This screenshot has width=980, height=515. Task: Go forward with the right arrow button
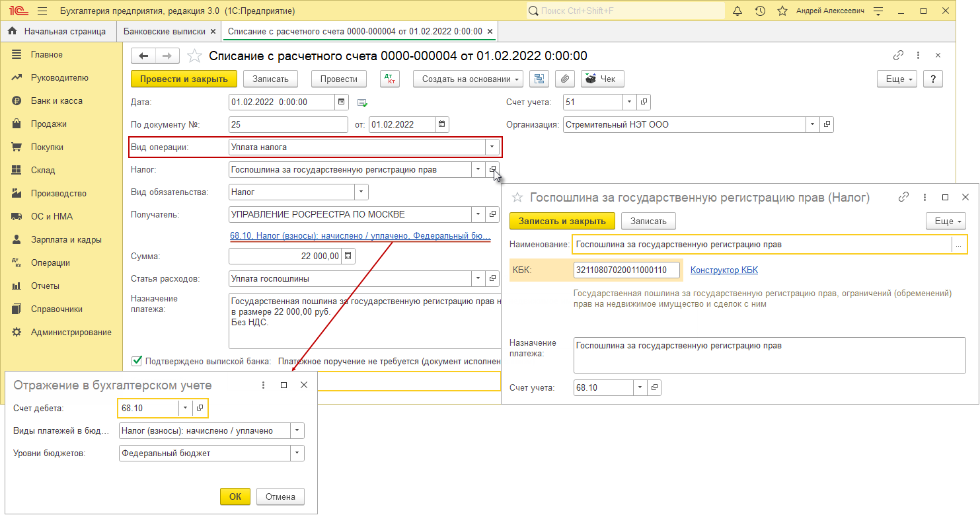[x=167, y=56]
